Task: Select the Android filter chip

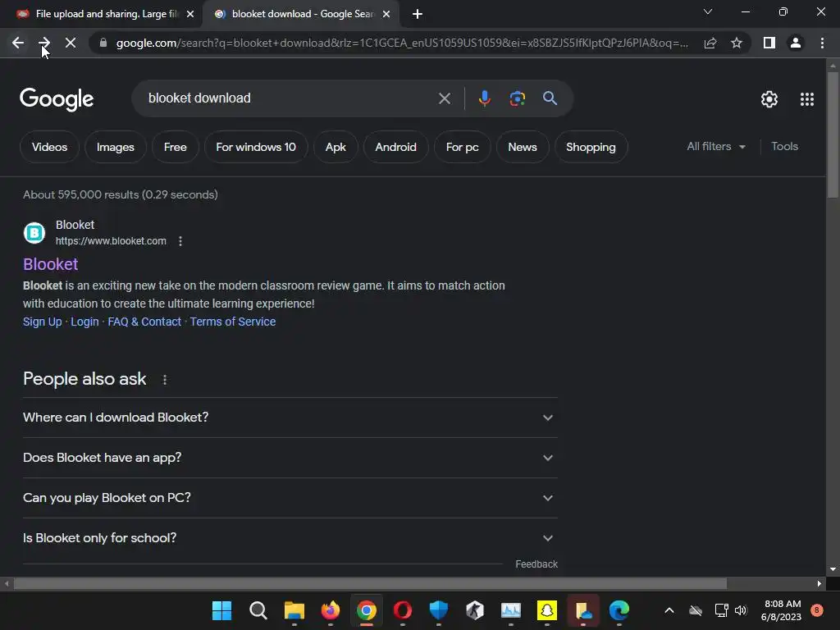Action: click(x=395, y=147)
